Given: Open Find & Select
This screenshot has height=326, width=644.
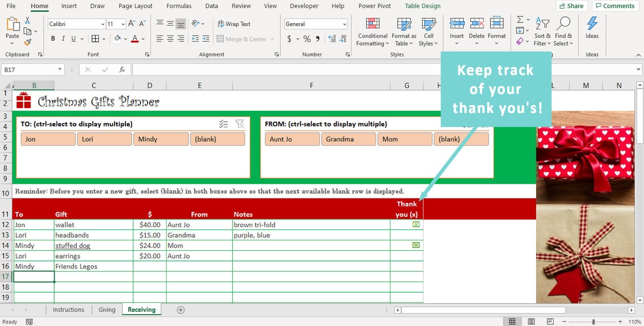Looking at the screenshot, I should click(563, 32).
